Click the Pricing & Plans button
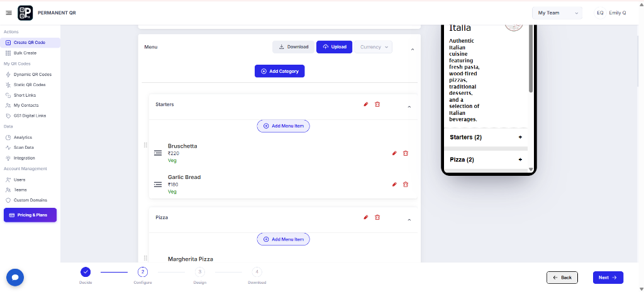 (x=30, y=215)
